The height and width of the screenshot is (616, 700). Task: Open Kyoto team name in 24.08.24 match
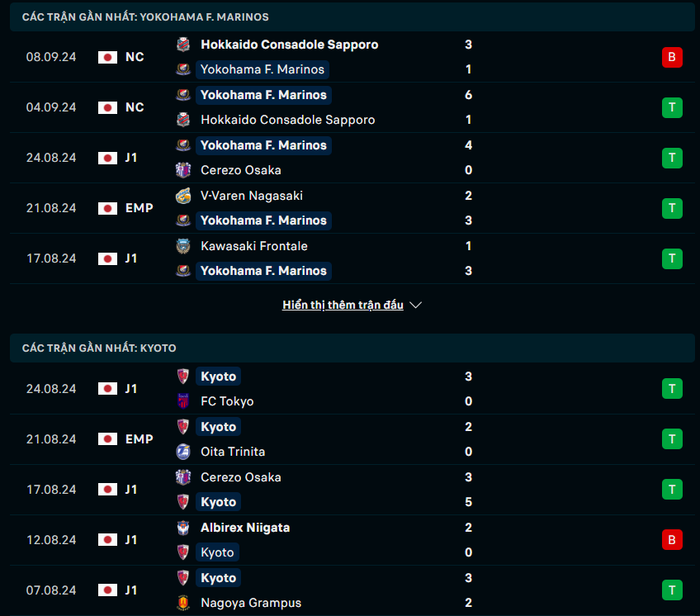click(218, 376)
